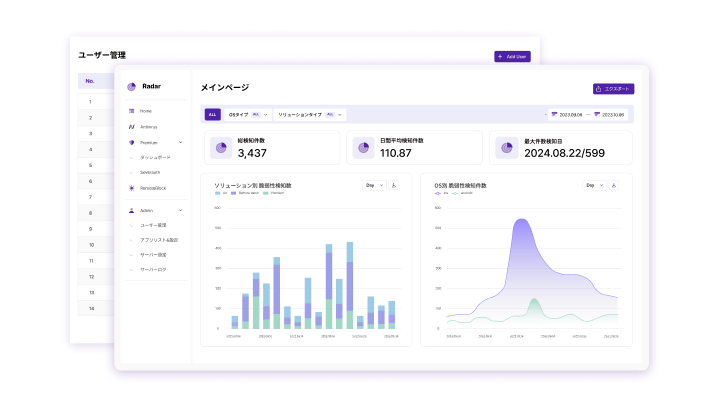Viewport: 720px width, 405px height.
Task: Click the Admin user icon
Action: coord(132,210)
